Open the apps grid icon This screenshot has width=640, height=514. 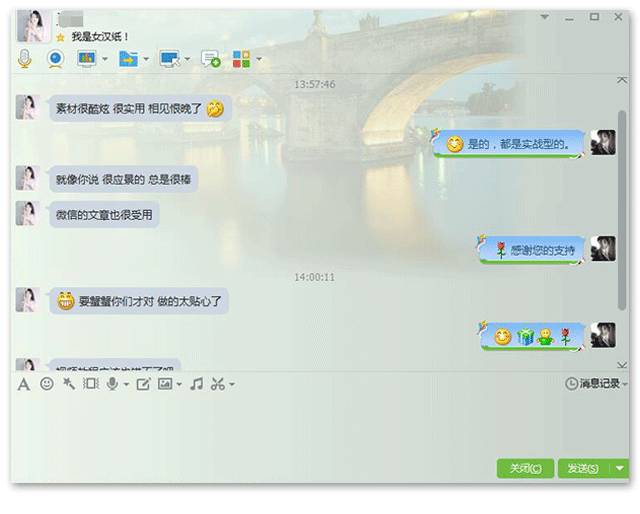pyautogui.click(x=241, y=59)
